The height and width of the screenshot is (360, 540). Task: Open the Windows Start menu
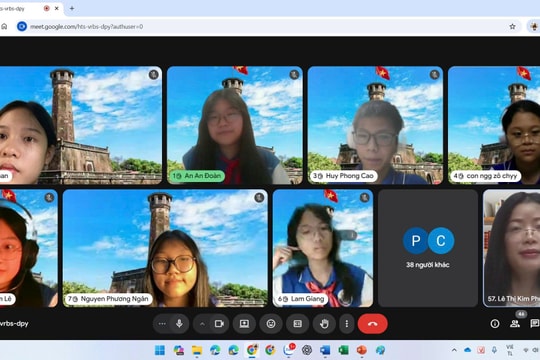(x=160, y=350)
